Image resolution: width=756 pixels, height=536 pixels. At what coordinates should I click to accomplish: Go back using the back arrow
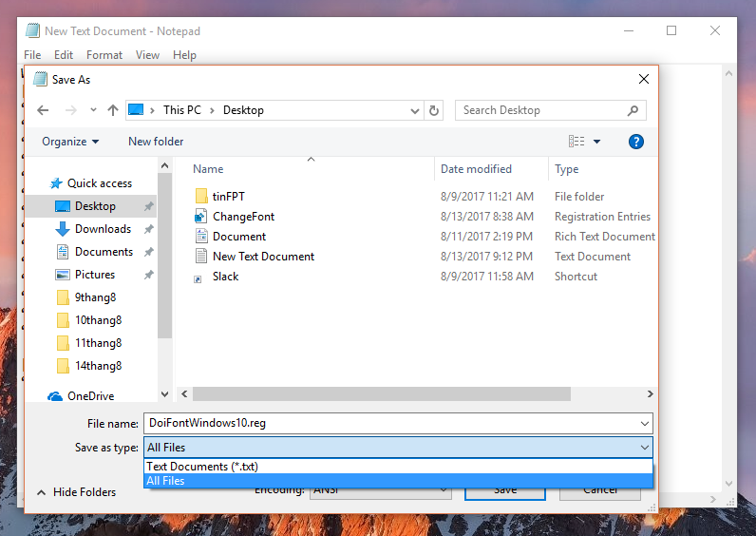pyautogui.click(x=43, y=110)
